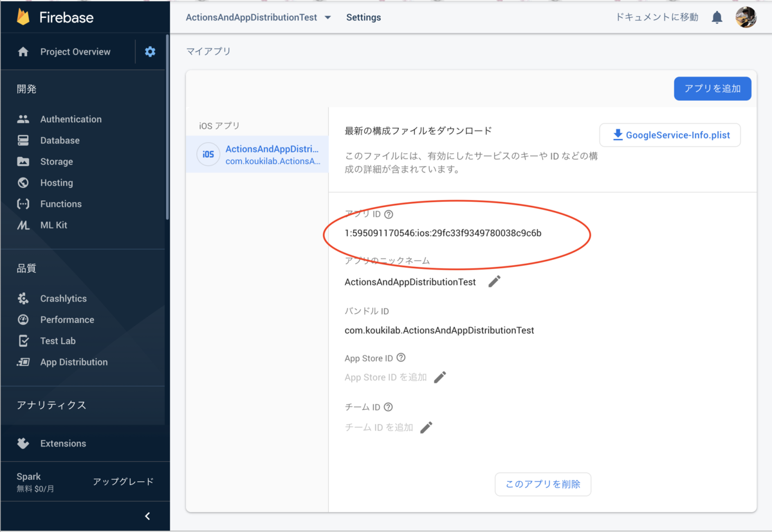Select the ActionsAndAppDistri... iOS app entry
This screenshot has height=532, width=772.
point(257,154)
